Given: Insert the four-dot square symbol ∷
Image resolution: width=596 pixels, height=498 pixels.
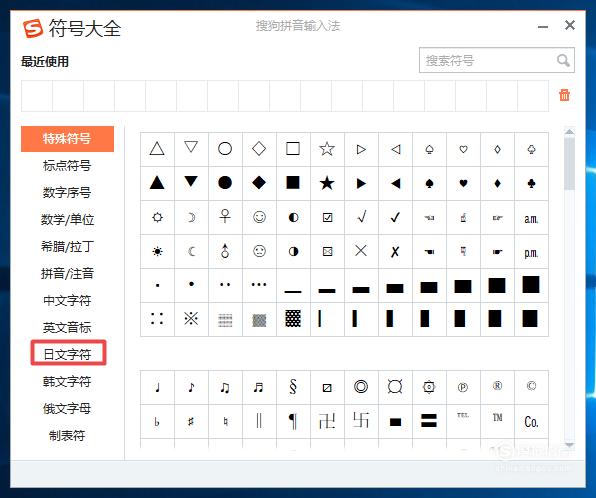Looking at the screenshot, I should (157, 319).
